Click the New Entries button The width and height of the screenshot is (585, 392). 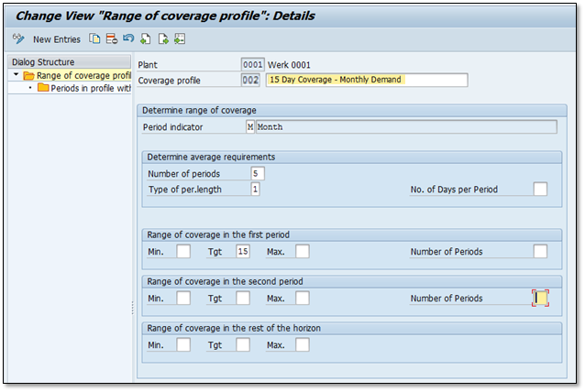[55, 39]
